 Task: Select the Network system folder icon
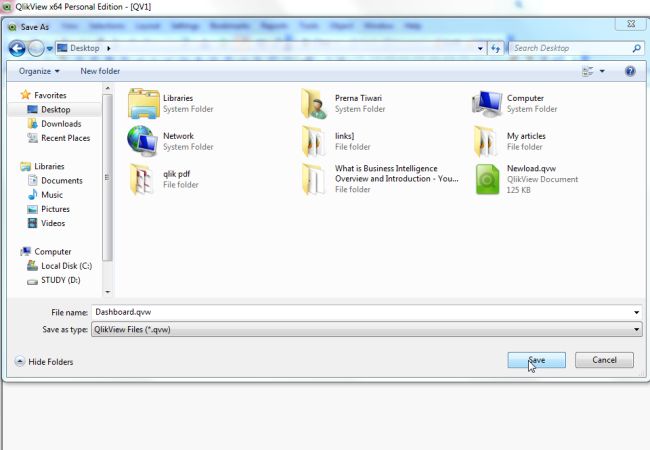point(142,141)
